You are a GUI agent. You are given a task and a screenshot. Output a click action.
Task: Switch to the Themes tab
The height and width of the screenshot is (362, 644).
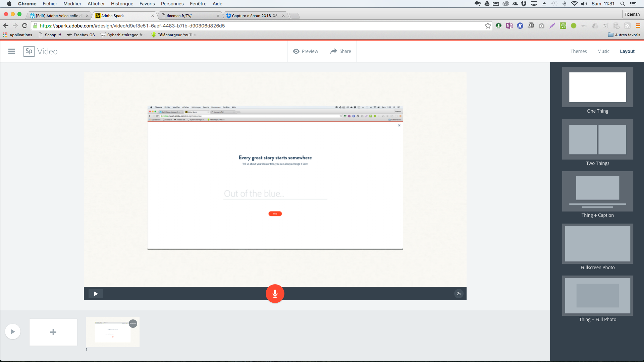coord(579,51)
